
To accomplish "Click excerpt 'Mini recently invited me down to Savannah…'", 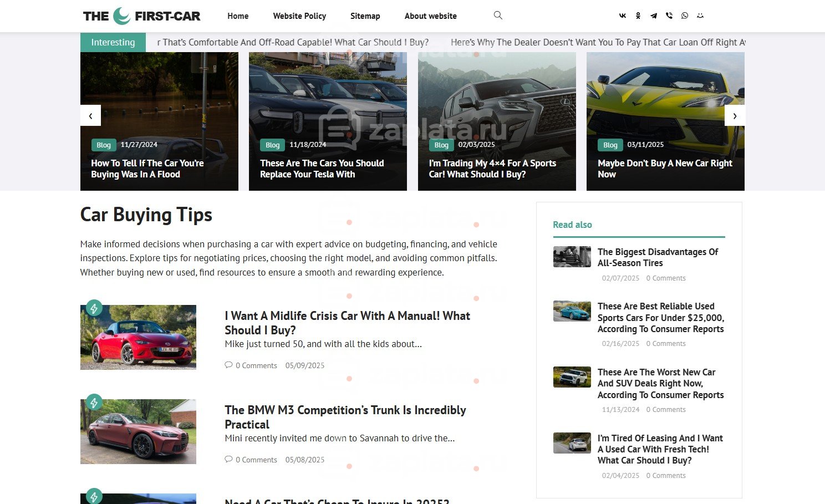I will (340, 438).
